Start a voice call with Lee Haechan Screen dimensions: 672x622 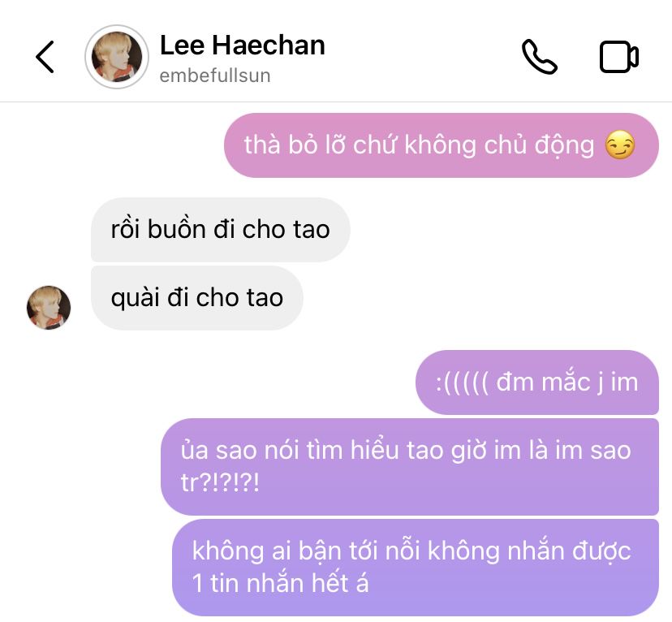pyautogui.click(x=540, y=57)
